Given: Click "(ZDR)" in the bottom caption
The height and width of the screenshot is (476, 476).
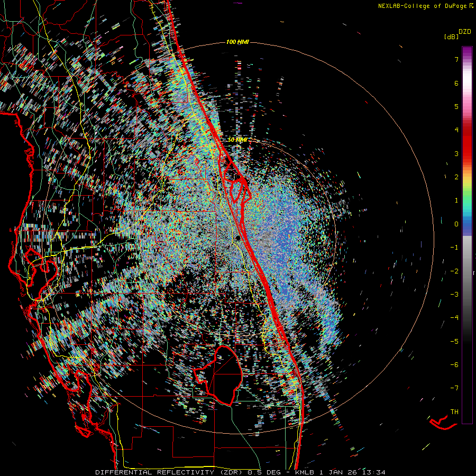Looking at the screenshot, I should point(231,472).
